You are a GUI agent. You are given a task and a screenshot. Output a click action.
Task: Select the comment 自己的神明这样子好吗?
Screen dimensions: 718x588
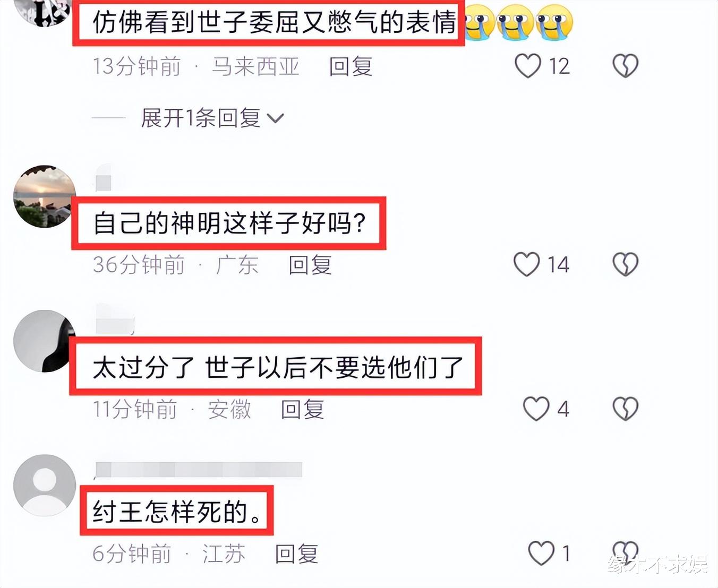pyautogui.click(x=229, y=223)
